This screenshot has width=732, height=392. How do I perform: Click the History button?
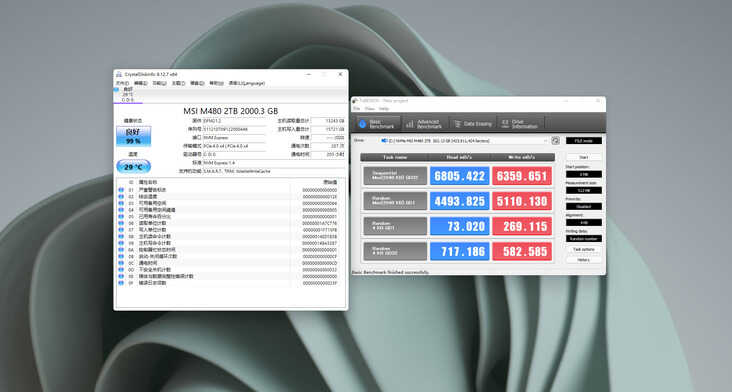[x=584, y=260]
